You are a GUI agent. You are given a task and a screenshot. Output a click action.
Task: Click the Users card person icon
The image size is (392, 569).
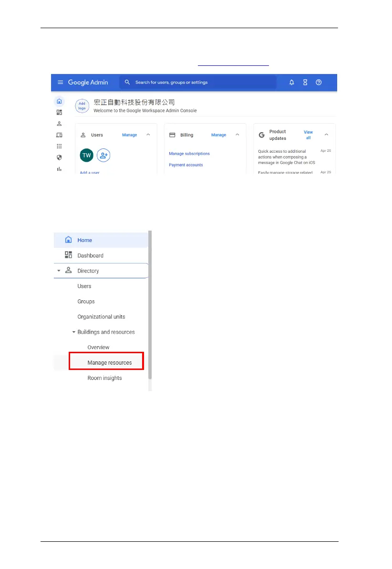click(x=83, y=135)
